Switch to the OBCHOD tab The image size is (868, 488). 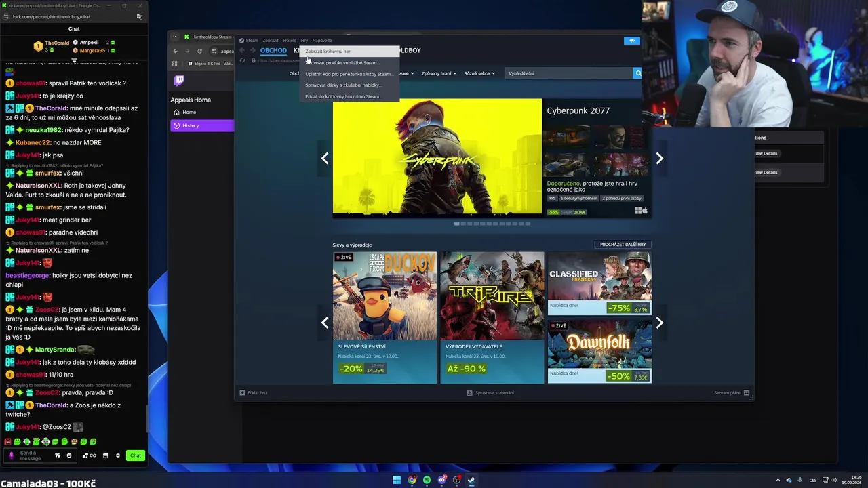pos(273,51)
